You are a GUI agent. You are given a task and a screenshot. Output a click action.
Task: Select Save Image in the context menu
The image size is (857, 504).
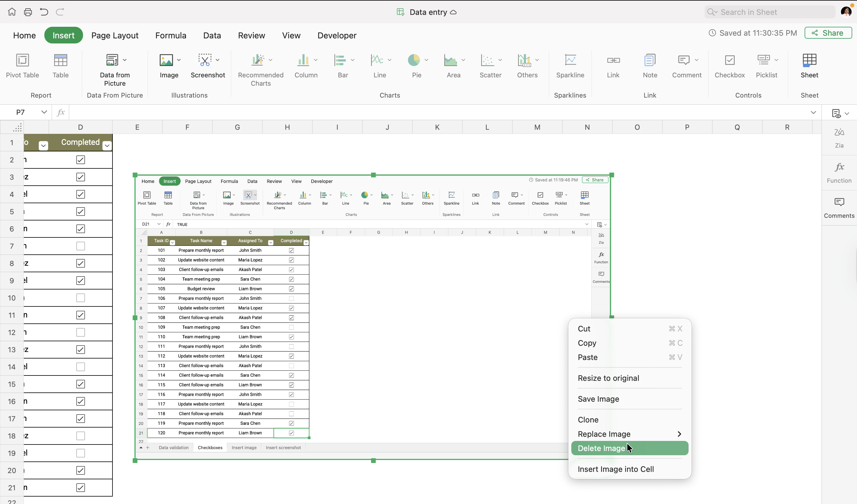[x=598, y=399]
